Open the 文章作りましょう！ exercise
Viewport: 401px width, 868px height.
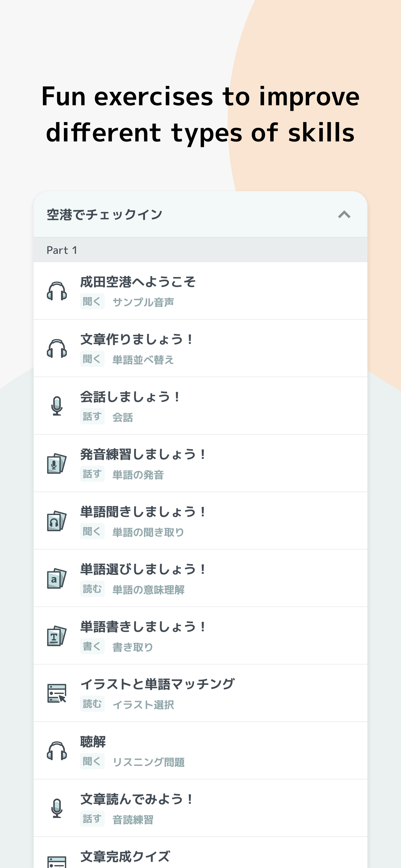(200, 348)
